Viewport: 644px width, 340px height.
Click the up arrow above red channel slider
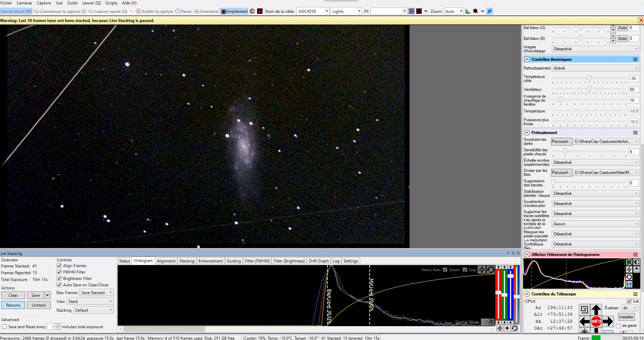click(498, 267)
